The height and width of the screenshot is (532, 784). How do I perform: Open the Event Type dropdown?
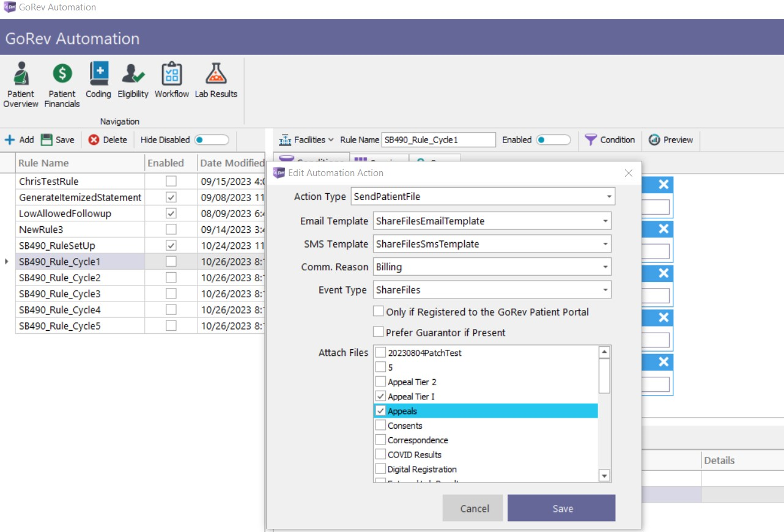605,290
